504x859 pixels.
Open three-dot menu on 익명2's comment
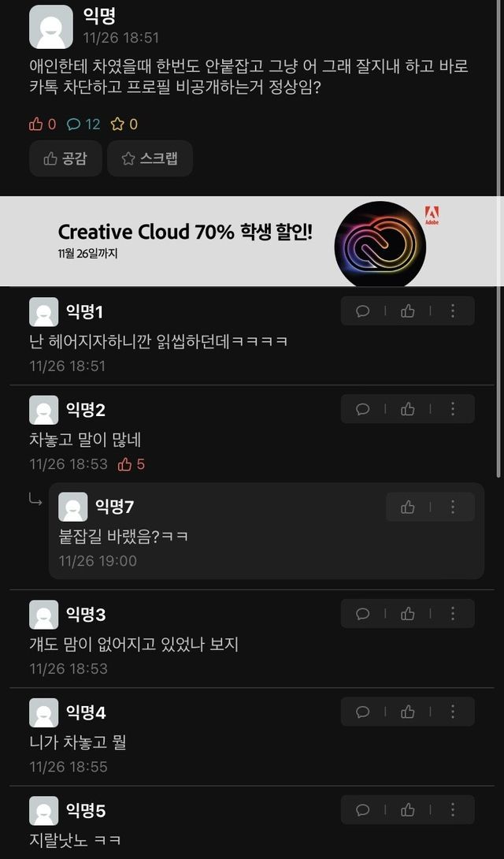click(453, 409)
